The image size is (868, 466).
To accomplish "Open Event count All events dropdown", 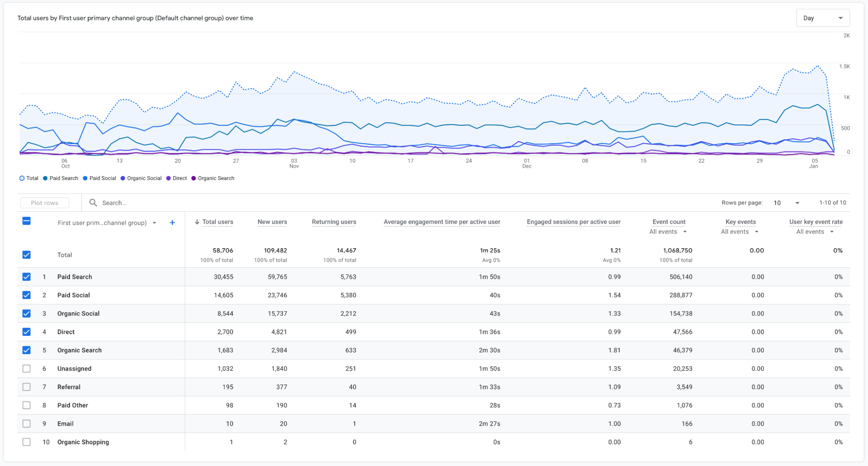I will 668,232.
